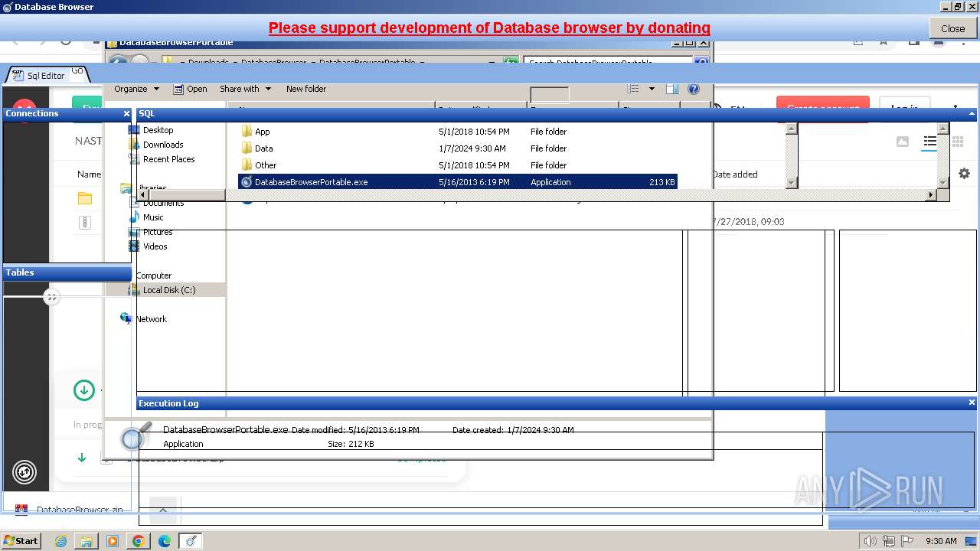The height and width of the screenshot is (551, 980).
Task: Click the round icon at bottom of dark sidebar
Action: point(24,472)
